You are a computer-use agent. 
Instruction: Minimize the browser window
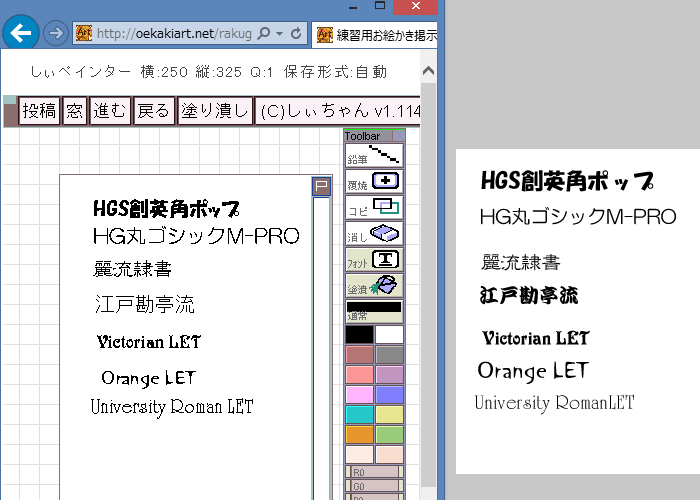click(x=354, y=7)
